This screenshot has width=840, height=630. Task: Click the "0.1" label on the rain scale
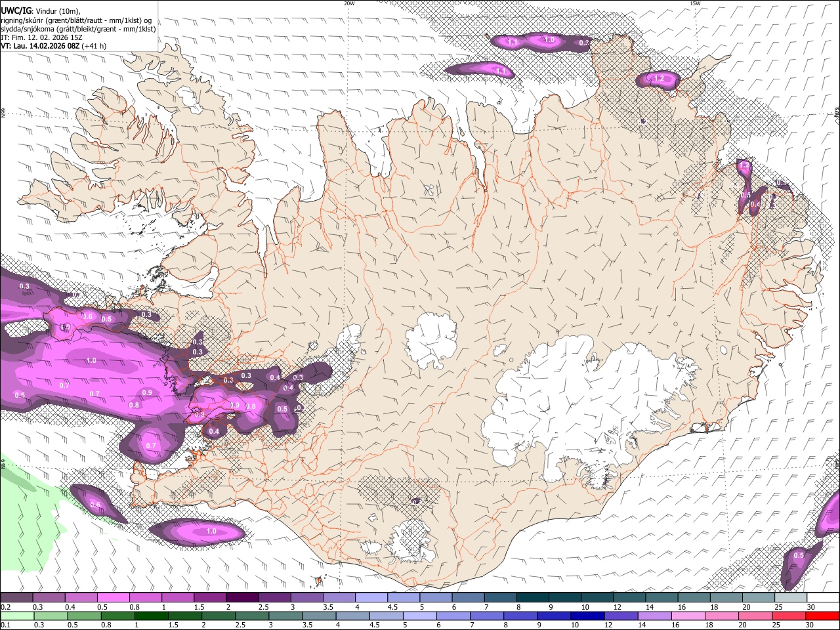pyautogui.click(x=5, y=625)
